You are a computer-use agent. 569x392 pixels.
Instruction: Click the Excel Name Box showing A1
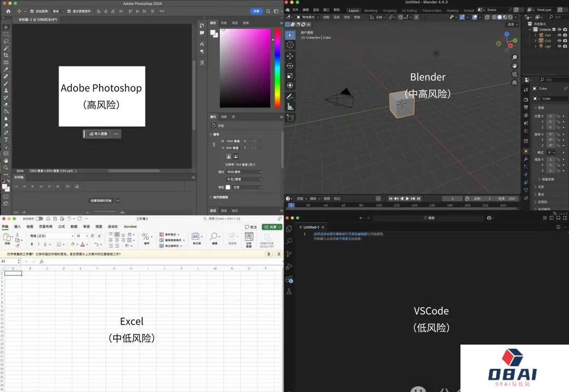coord(9,261)
